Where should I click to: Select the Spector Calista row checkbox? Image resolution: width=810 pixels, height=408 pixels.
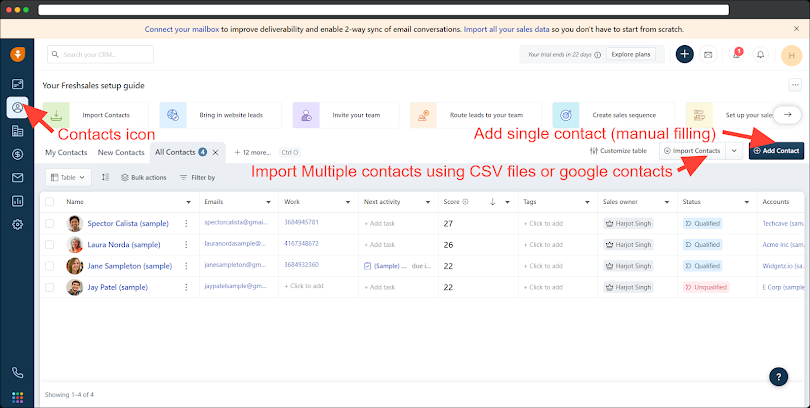tap(50, 223)
